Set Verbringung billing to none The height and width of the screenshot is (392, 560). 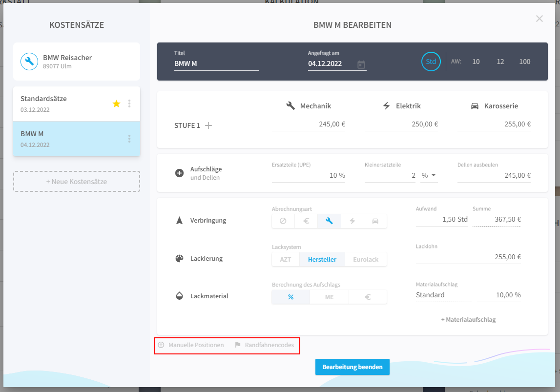tap(283, 221)
